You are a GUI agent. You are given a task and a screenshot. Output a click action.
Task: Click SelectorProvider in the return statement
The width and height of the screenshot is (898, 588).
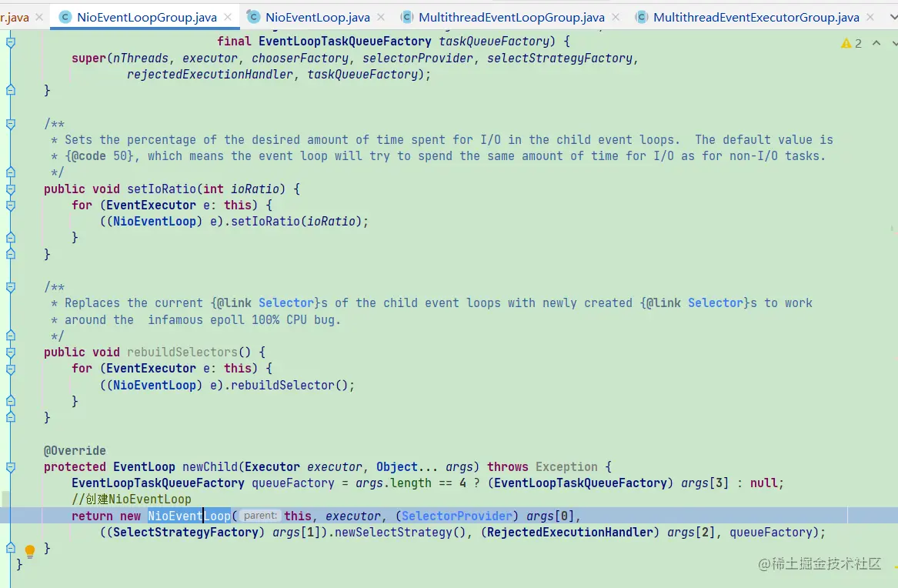[456, 516]
